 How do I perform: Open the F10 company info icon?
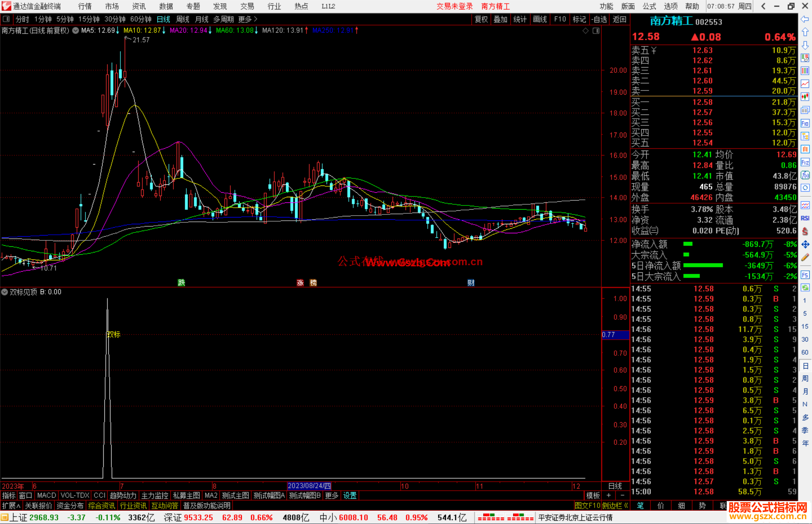coord(805,123)
